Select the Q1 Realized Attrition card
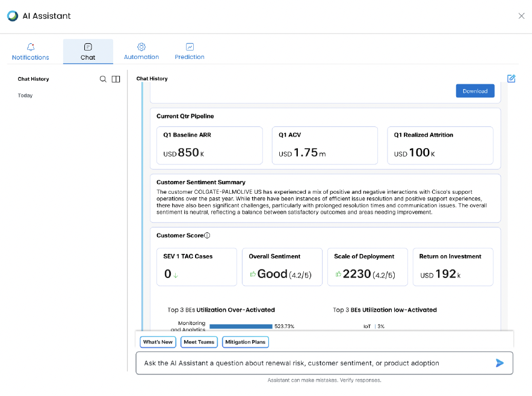The width and height of the screenshot is (532, 396). tap(440, 146)
